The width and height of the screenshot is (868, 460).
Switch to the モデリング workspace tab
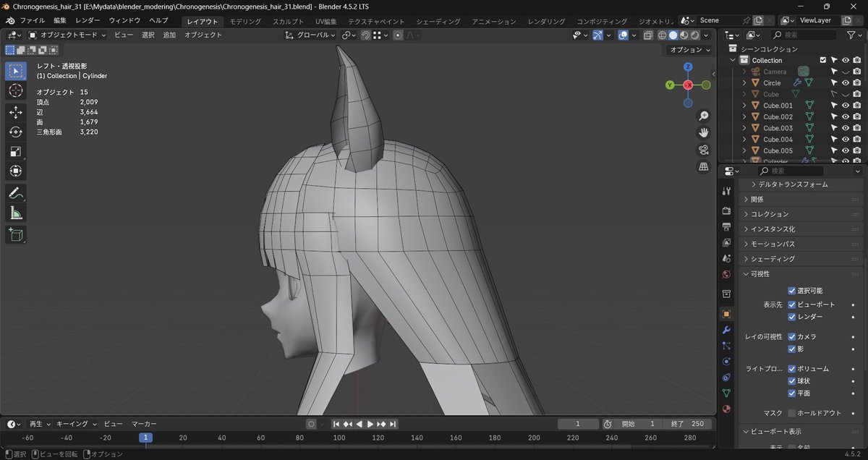245,22
